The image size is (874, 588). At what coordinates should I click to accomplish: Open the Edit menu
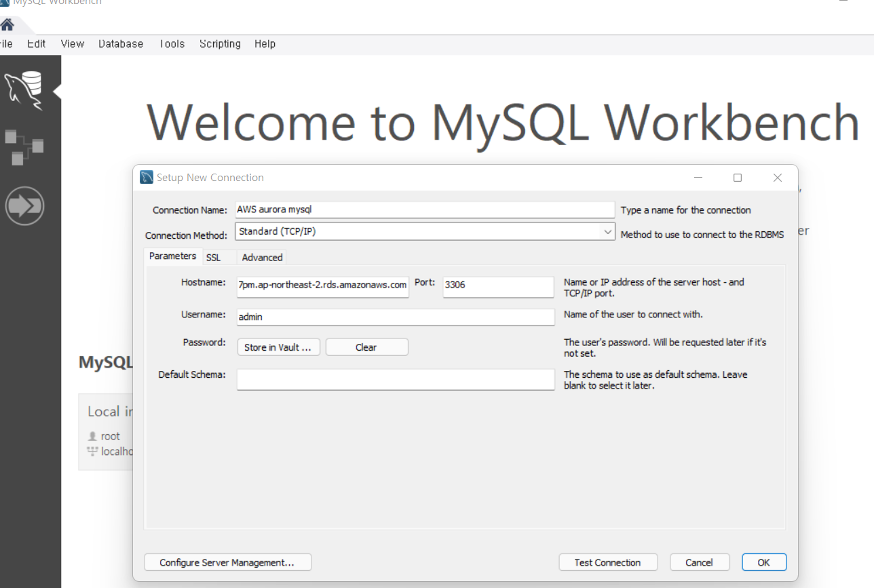[37, 43]
